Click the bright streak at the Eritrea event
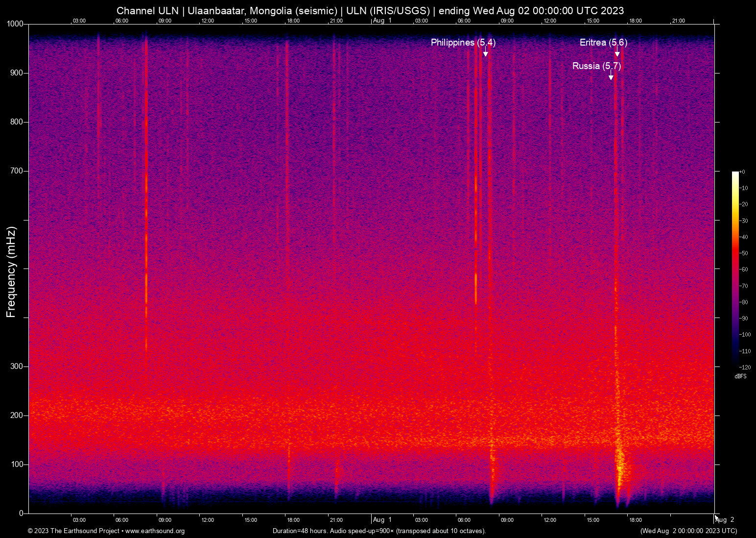Screen dimensions: 756x538 [617, 245]
